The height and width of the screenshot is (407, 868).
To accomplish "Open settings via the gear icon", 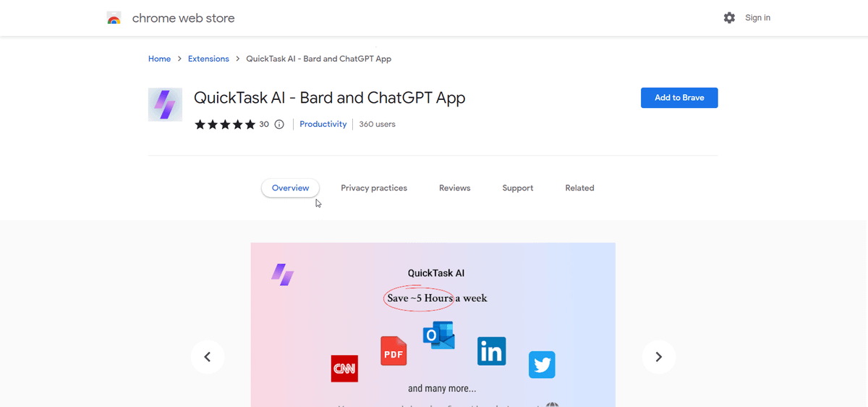I will pos(729,18).
